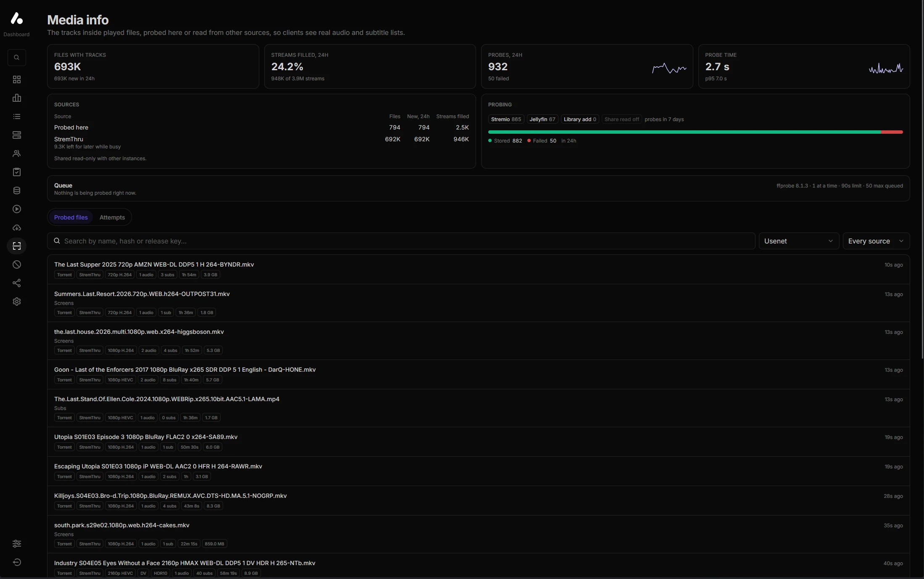The width and height of the screenshot is (924, 579).
Task: Open The.Last.Stand.Of.Ellen.Cole file row
Action: 478,408
